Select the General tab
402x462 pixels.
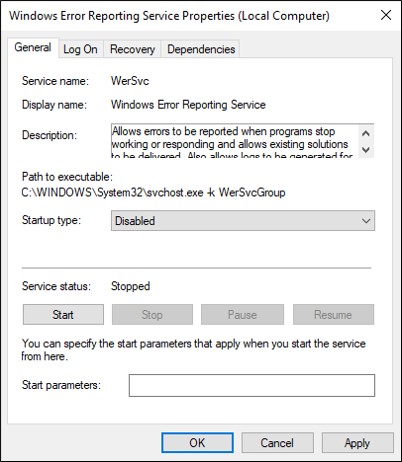tap(33, 48)
